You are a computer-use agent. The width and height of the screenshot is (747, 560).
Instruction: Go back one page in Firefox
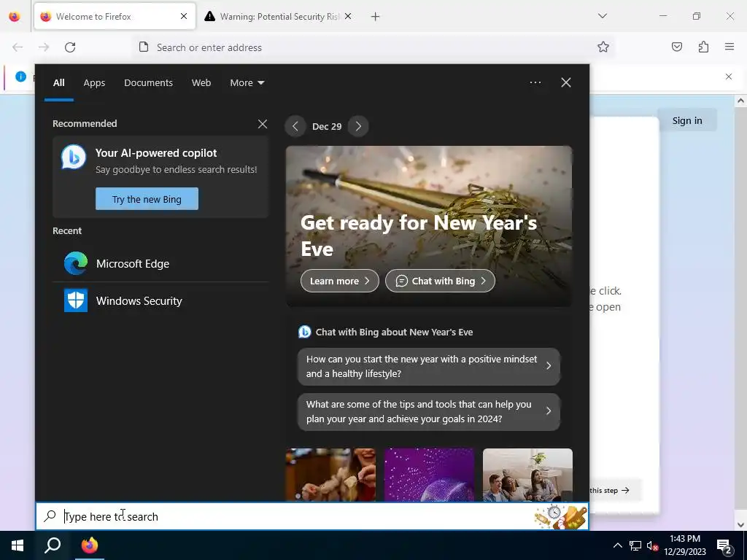(x=18, y=47)
